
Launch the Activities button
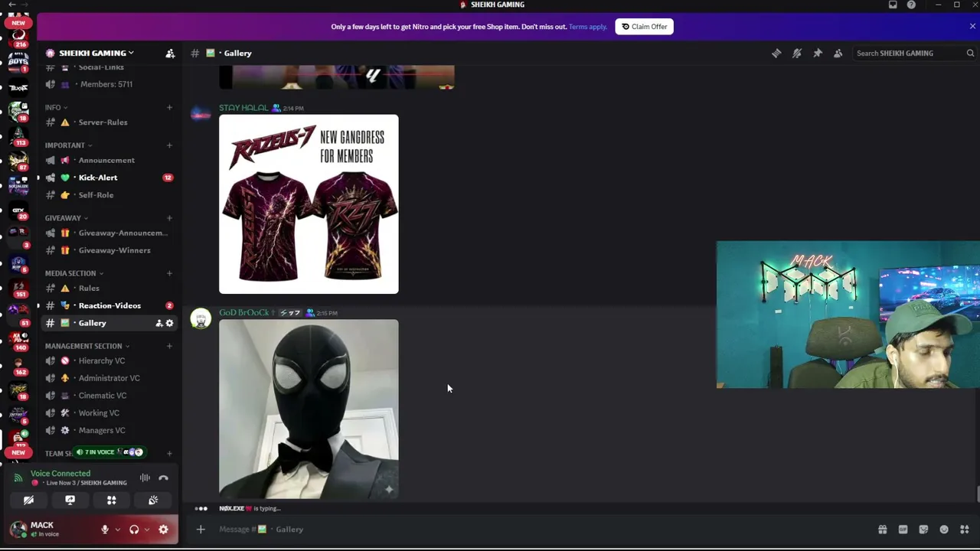[111, 500]
